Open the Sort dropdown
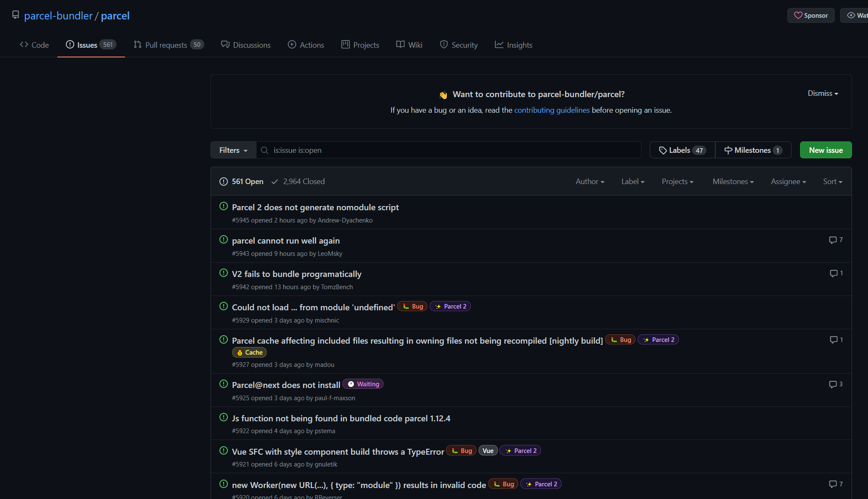Screen dimensions: 868x499 click(832, 181)
